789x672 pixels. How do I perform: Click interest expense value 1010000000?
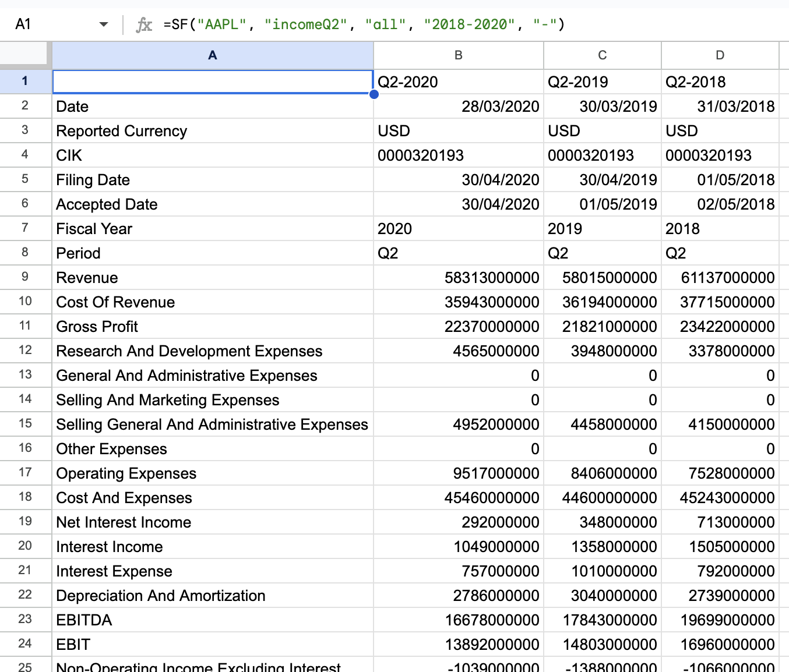tap(603, 571)
